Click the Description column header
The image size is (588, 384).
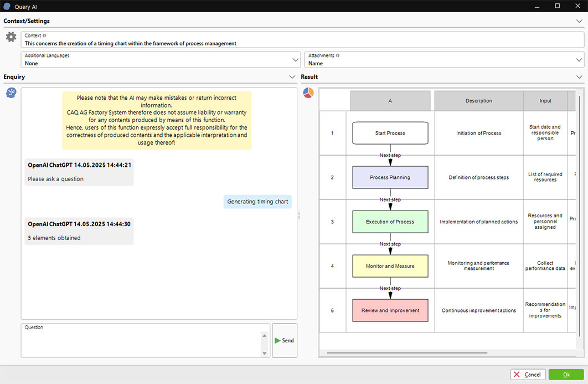[x=478, y=101]
